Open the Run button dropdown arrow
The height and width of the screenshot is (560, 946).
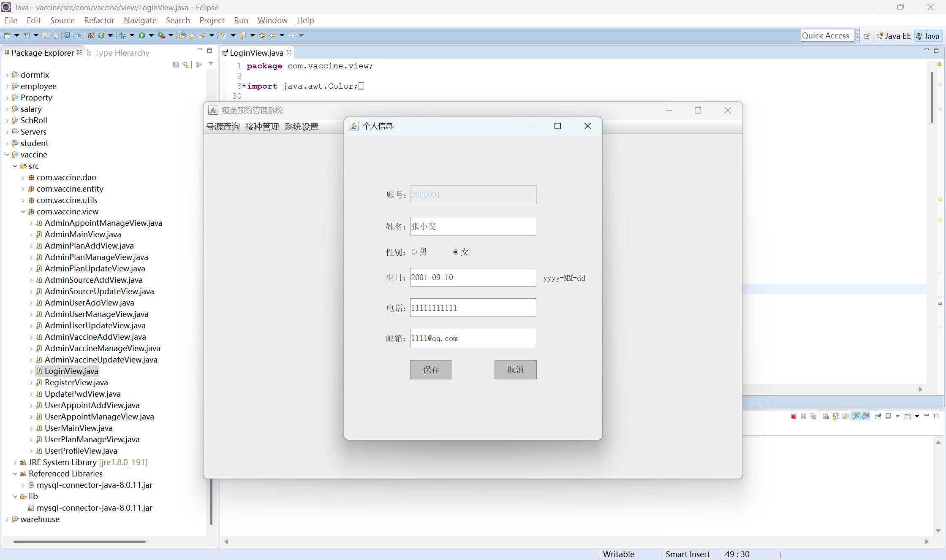[x=152, y=35]
